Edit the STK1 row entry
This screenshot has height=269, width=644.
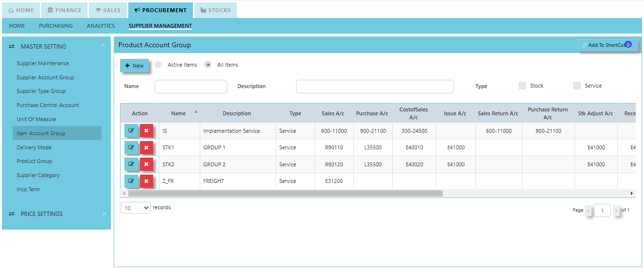(x=131, y=147)
